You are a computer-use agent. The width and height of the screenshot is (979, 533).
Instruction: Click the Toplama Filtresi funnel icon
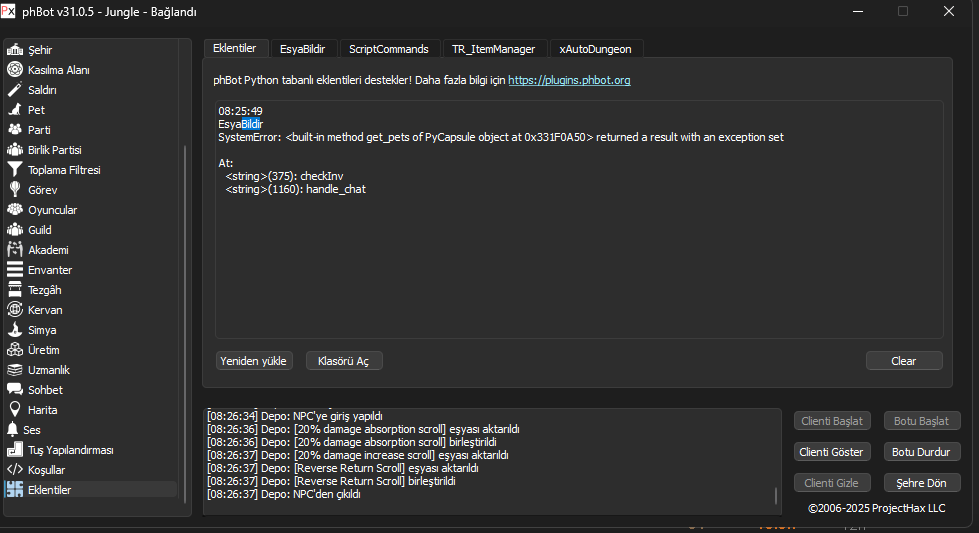pos(15,170)
